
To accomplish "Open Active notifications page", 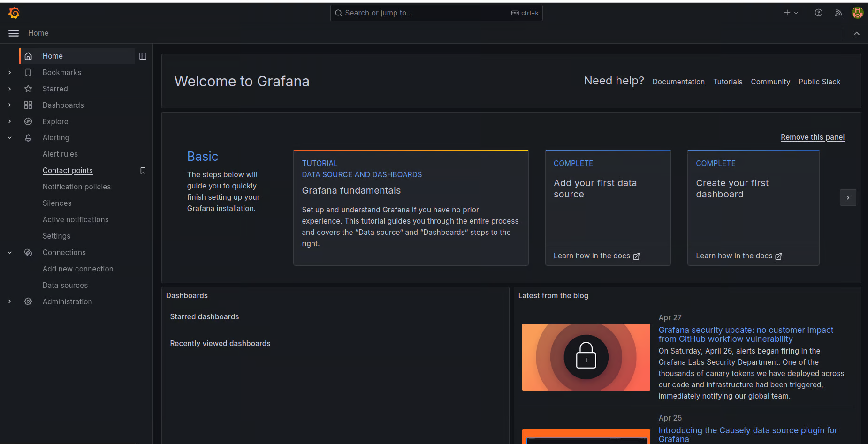I will (x=76, y=219).
